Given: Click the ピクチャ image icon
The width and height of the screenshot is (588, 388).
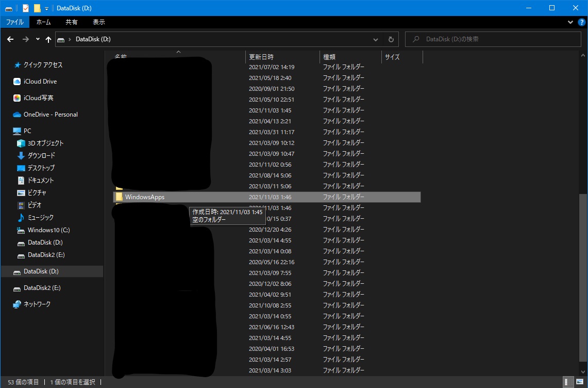Looking at the screenshot, I should click(21, 193).
